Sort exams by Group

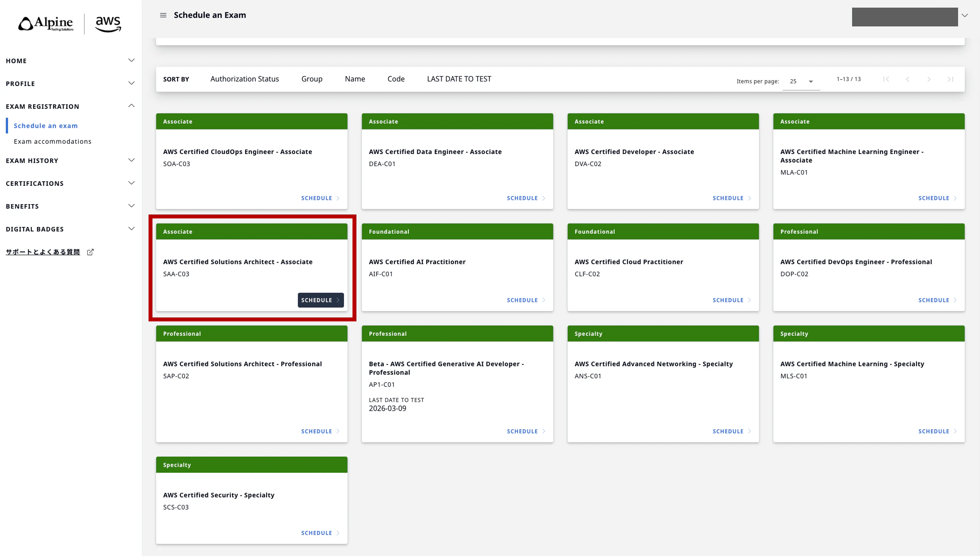(312, 79)
